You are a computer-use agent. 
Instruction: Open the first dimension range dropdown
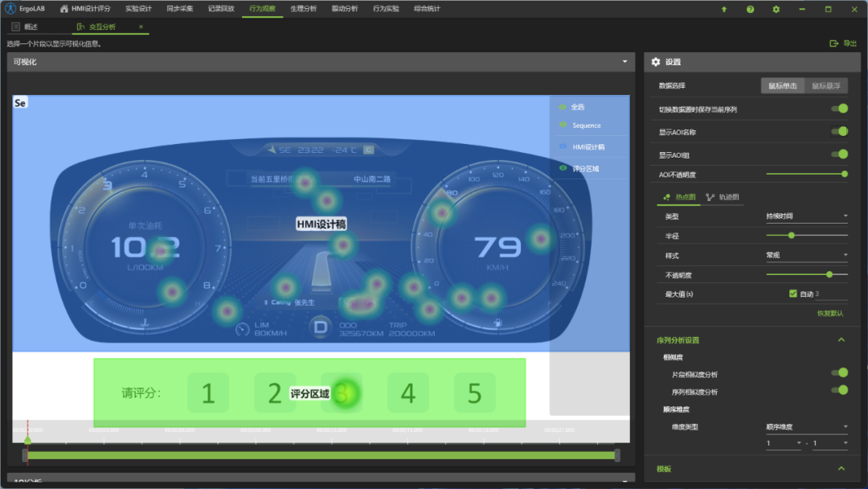tap(784, 443)
